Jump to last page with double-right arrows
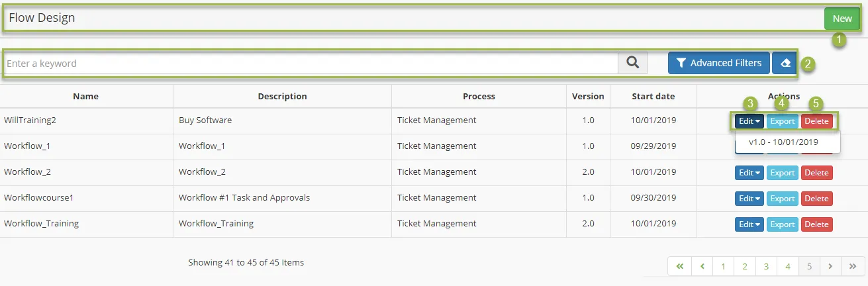The width and height of the screenshot is (868, 286). pyautogui.click(x=852, y=266)
